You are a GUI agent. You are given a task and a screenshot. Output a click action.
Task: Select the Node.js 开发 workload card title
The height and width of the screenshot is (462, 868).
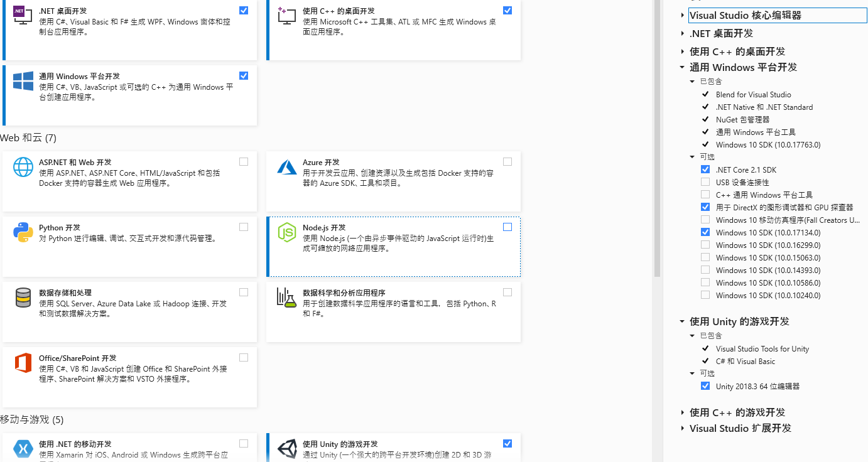[x=324, y=227]
